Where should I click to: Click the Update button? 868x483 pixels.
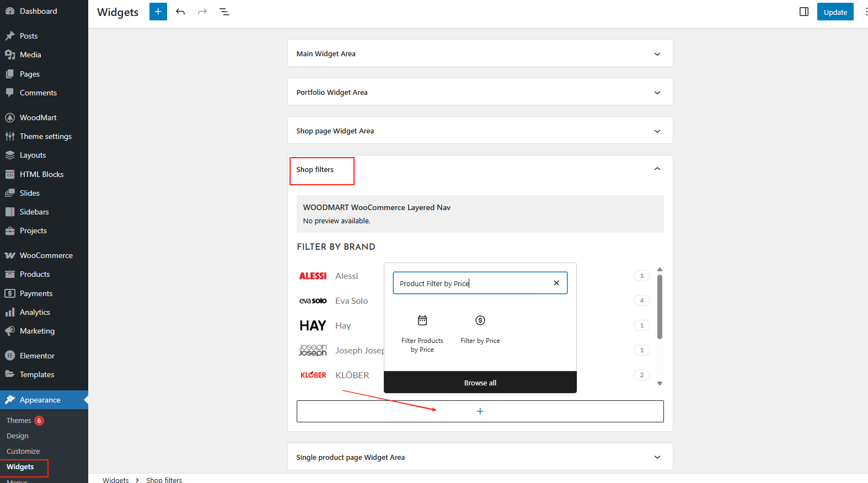[835, 12]
